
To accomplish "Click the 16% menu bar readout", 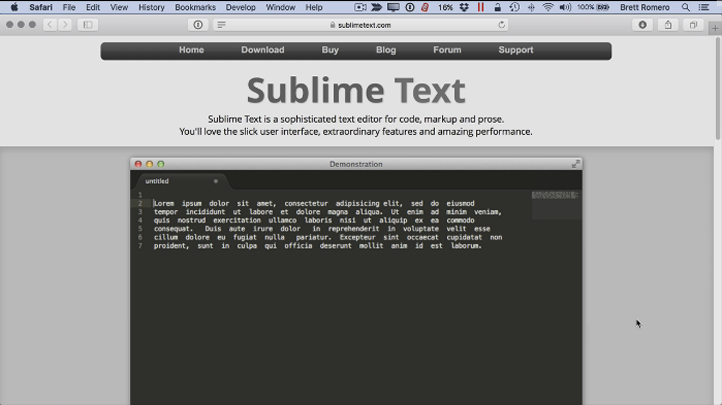I will (x=445, y=7).
